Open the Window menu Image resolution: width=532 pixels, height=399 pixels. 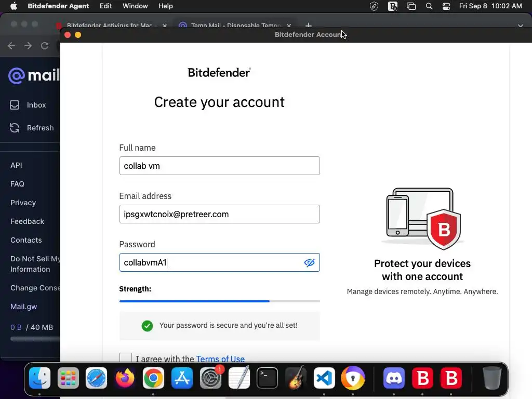point(135,6)
